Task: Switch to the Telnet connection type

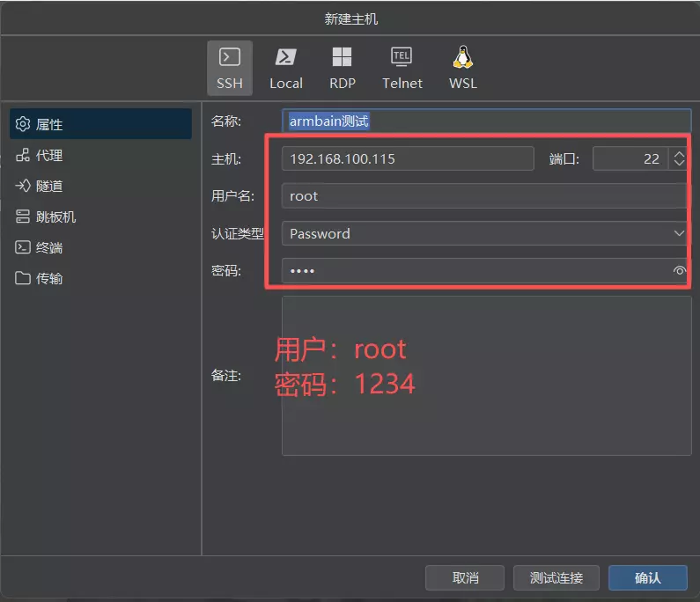Action: (402, 68)
